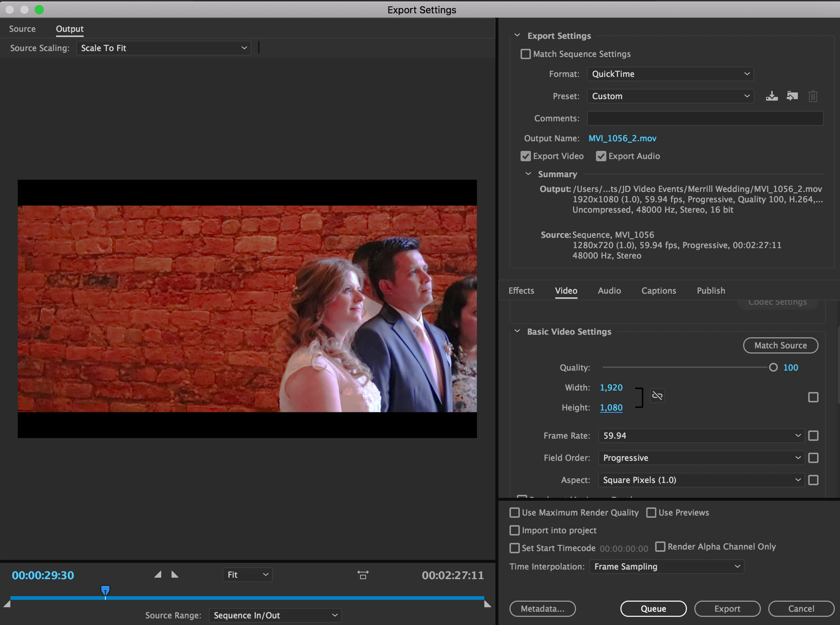Toggle the width-height aspect link icon
840x625 pixels.
click(657, 396)
